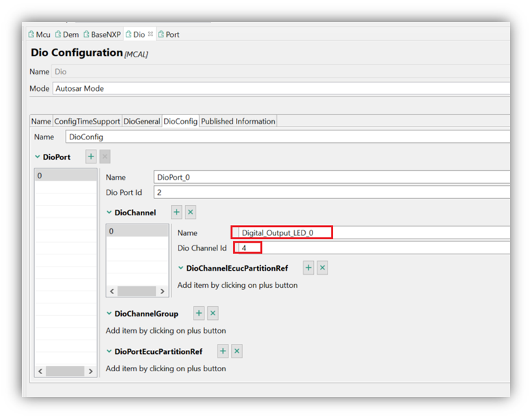Collapse the DioChannel section
The width and height of the screenshot is (532, 419).
(x=109, y=213)
